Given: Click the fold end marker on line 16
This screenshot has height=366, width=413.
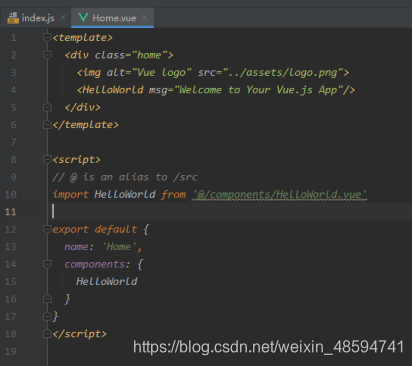Looking at the screenshot, I should [47, 299].
